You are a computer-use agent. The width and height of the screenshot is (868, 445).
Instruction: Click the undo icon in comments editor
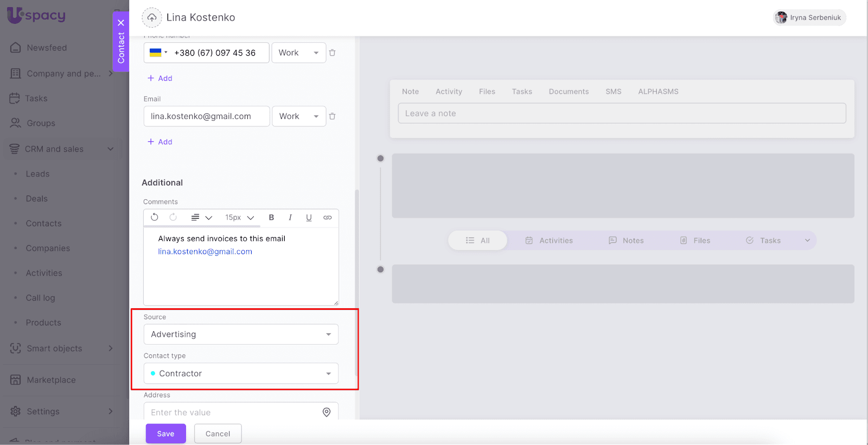coord(155,217)
